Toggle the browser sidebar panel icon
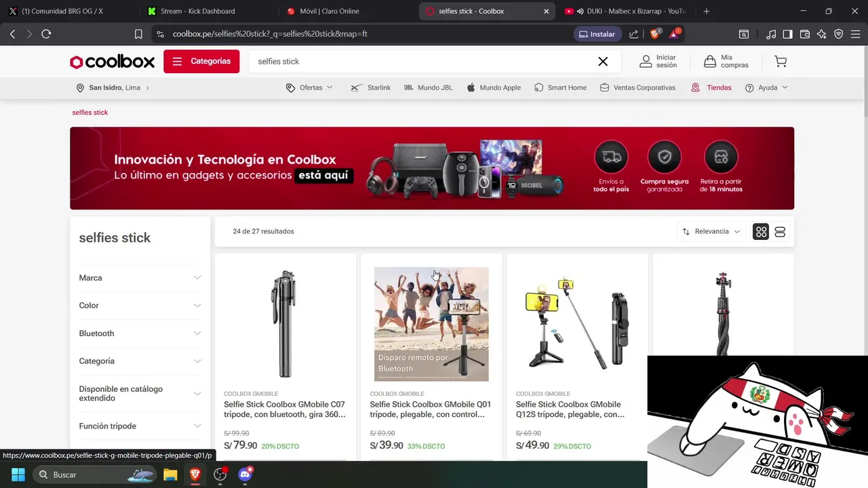The height and width of the screenshot is (488, 868). [787, 34]
